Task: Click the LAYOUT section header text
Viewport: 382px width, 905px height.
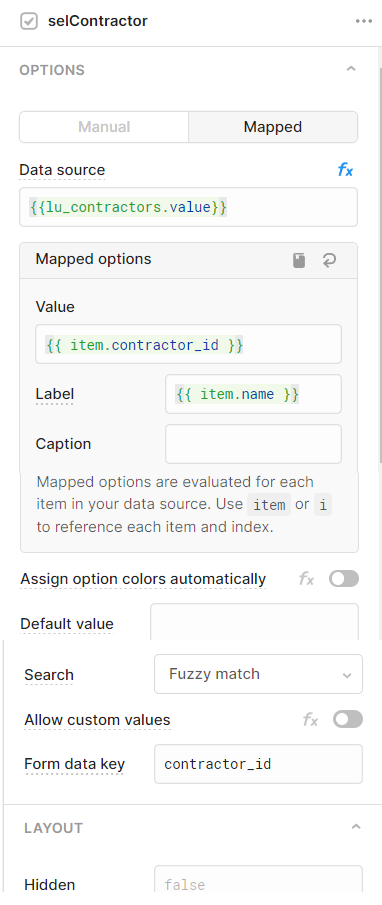Action: (54, 828)
